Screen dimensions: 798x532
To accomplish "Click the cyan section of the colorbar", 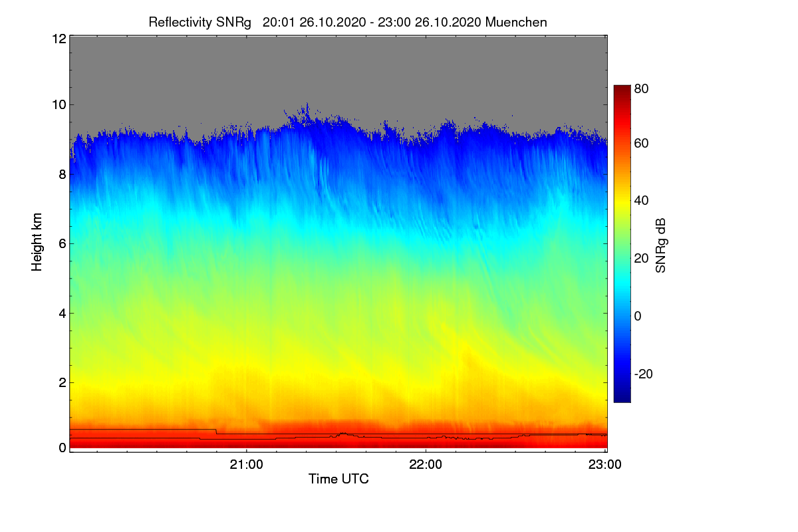I will click(621, 286).
